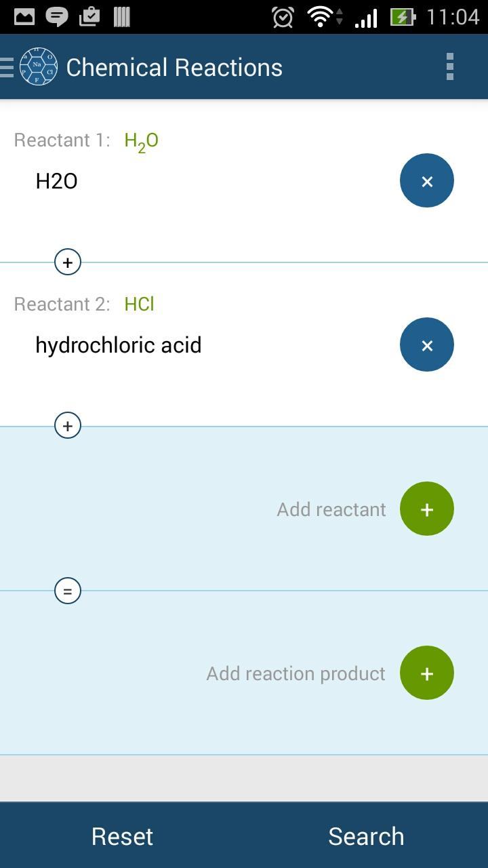Screen dimensions: 488x868
Task: Tap the plus circle below Reactant 1
Action: pyautogui.click(x=67, y=262)
